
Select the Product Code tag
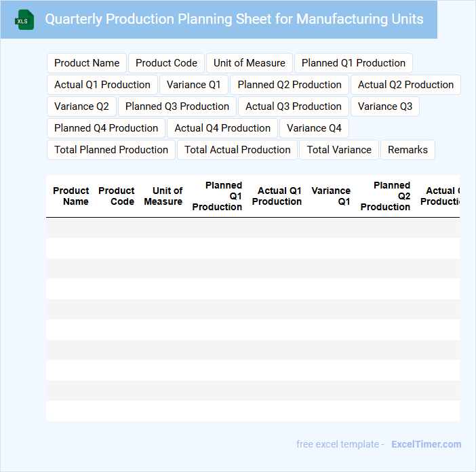166,63
